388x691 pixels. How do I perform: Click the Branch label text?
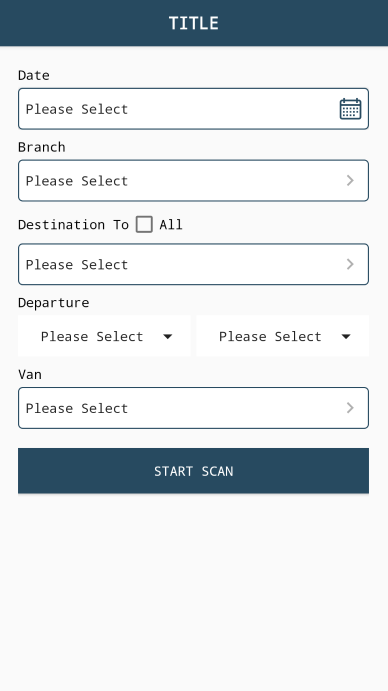coord(42,147)
